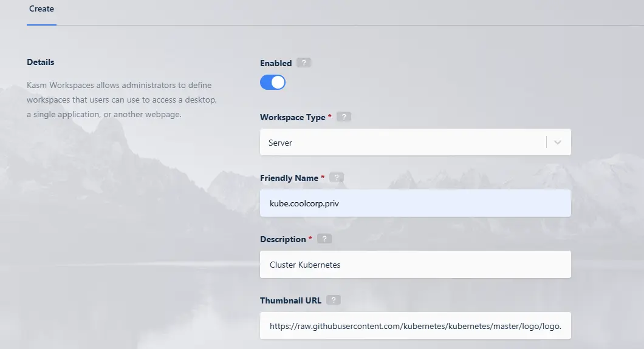Select the Workspace Type field showing Server
The image size is (644, 349).
pyautogui.click(x=401, y=142)
